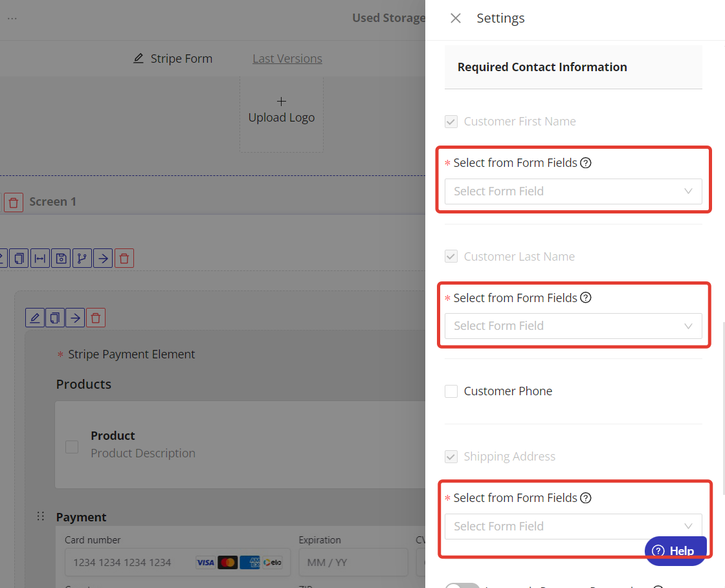Click the Customer First Name checkbox

coord(451,122)
